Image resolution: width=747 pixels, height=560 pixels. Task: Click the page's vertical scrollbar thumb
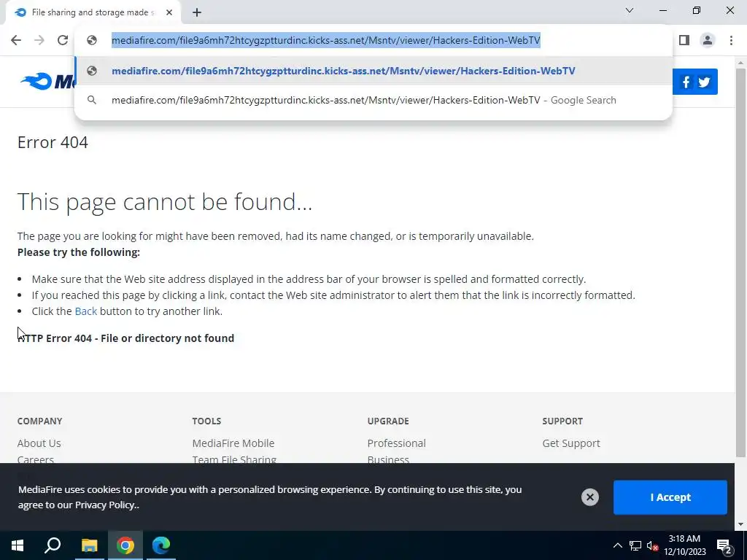tap(741, 262)
